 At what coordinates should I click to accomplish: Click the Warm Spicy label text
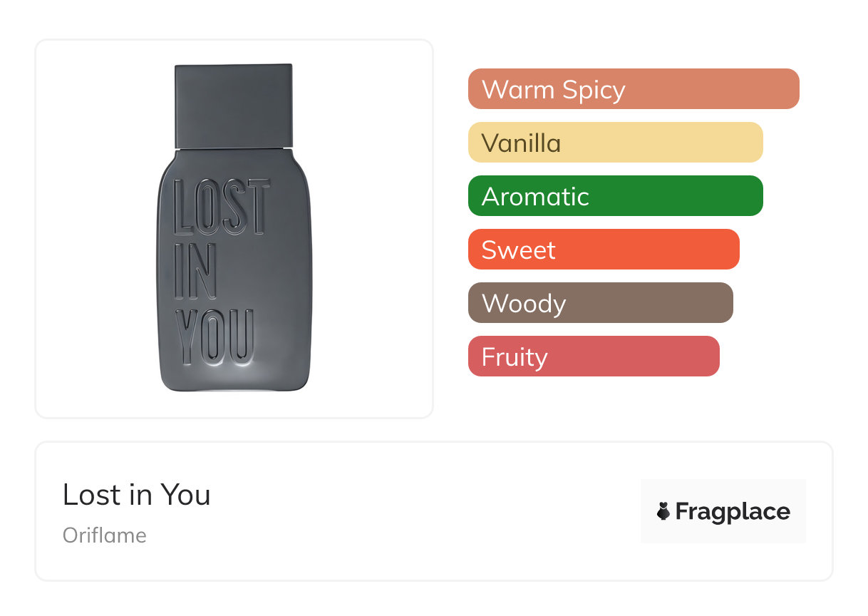553,90
